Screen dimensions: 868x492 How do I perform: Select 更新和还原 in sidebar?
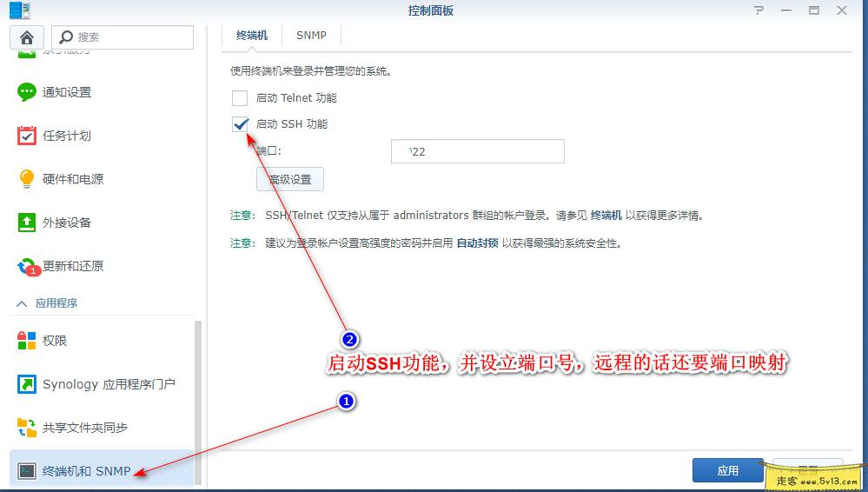(102, 266)
